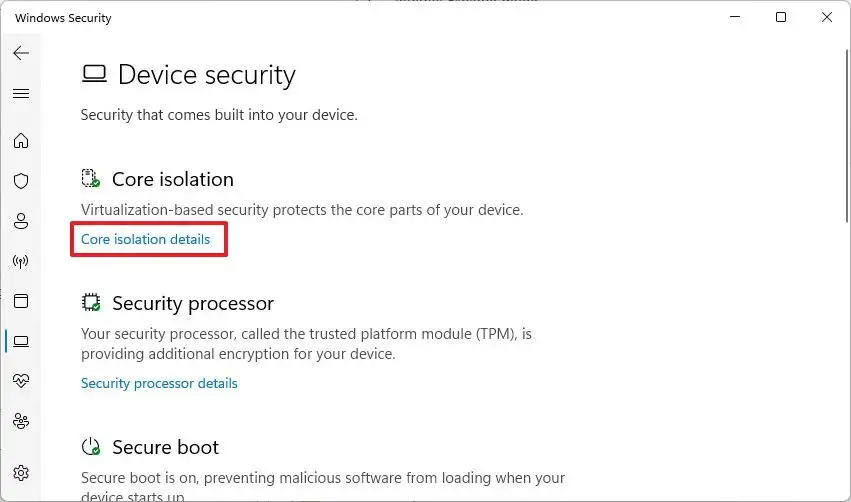Open Account protection person icon

click(21, 221)
